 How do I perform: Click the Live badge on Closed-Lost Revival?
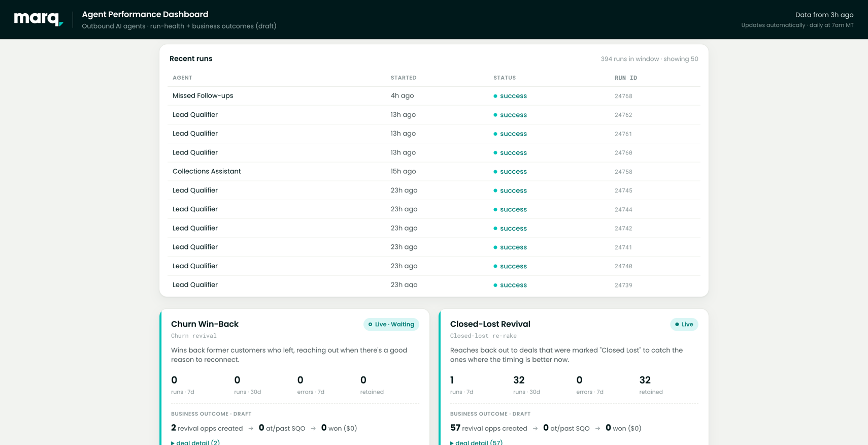point(684,324)
